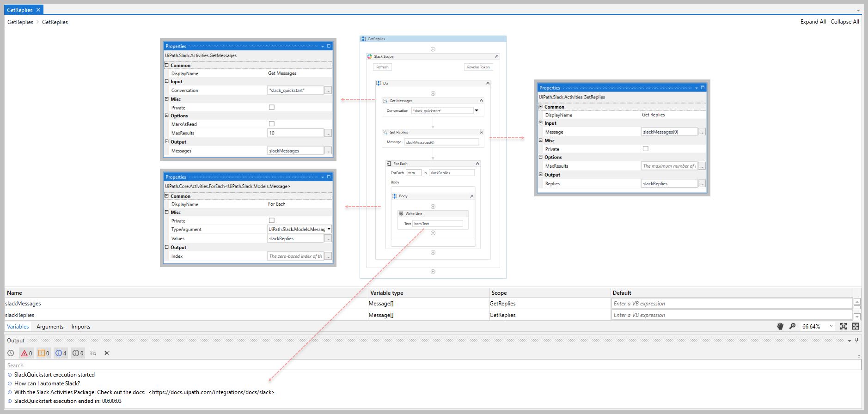
Task: Collapse the Slack Scope activity
Action: (x=497, y=56)
